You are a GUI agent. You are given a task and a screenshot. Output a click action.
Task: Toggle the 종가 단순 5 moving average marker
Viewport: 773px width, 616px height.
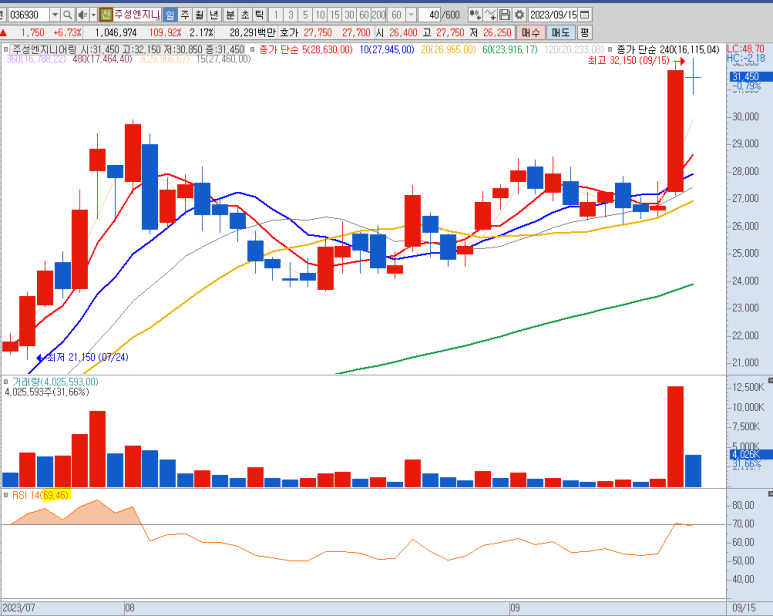tap(252, 50)
